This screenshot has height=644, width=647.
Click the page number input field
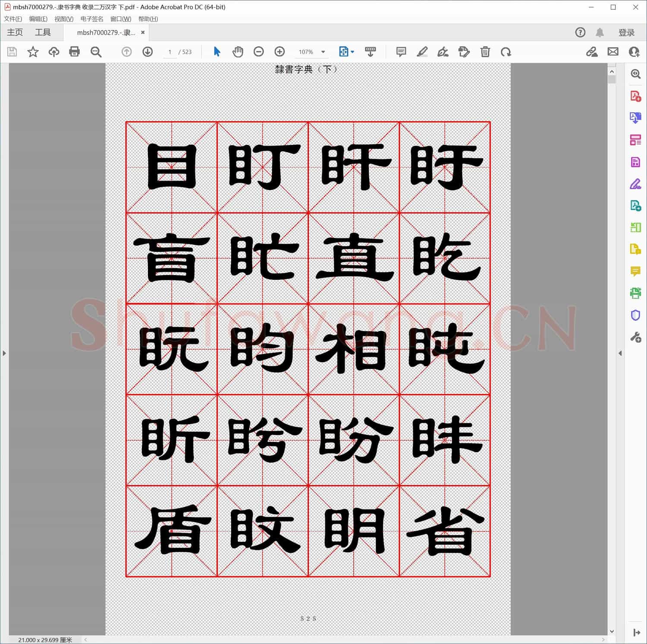click(x=170, y=51)
